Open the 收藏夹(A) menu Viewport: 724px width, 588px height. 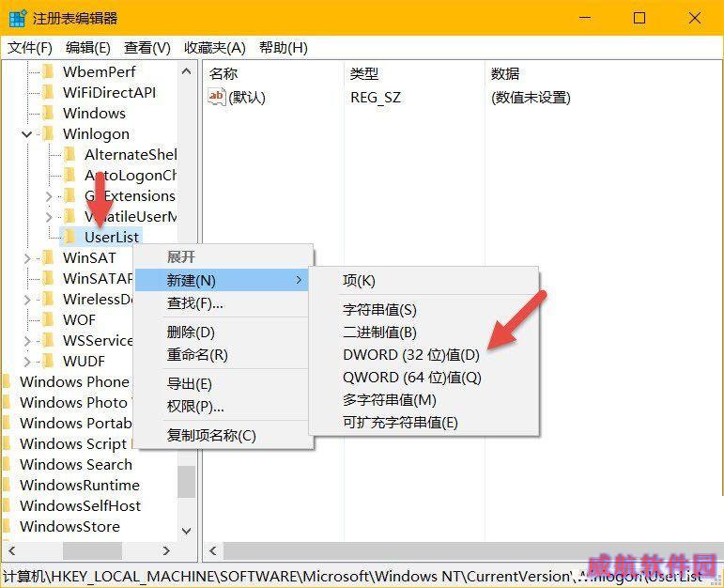(x=215, y=48)
